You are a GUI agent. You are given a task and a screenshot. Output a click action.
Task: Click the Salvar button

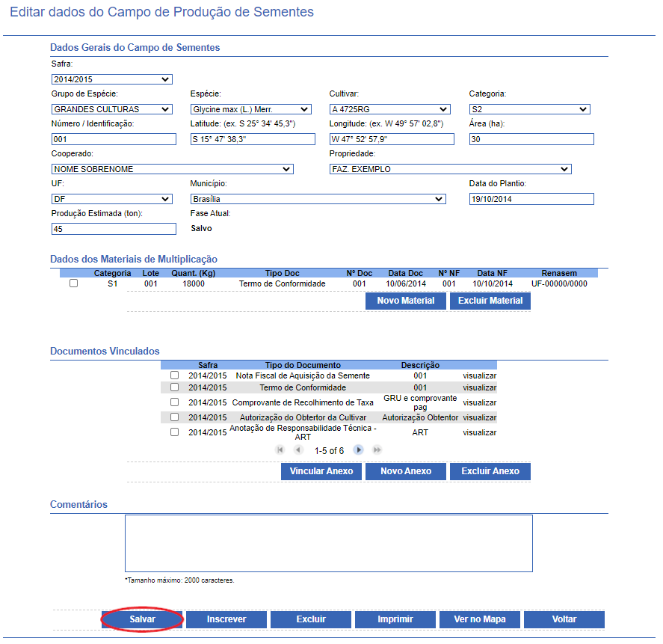(x=142, y=619)
